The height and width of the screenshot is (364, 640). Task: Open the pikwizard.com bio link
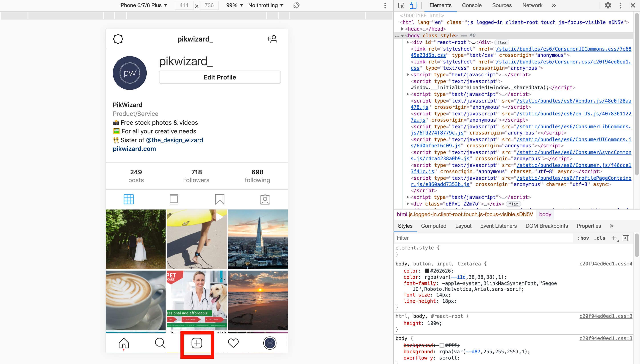pos(134,149)
